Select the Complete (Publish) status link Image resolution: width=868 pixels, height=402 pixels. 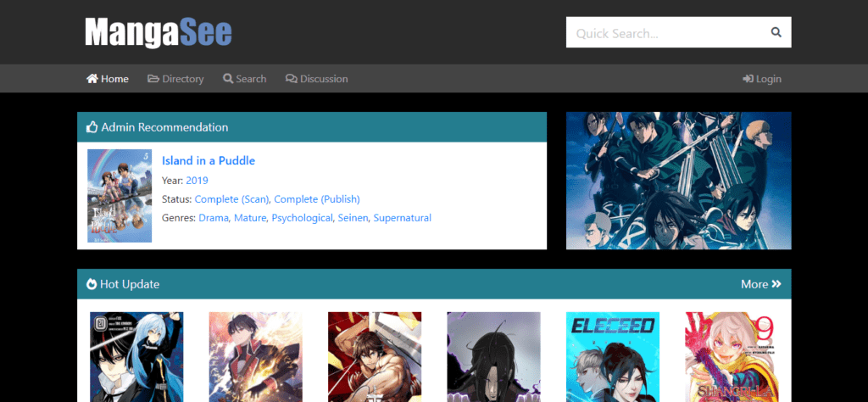[x=317, y=199]
